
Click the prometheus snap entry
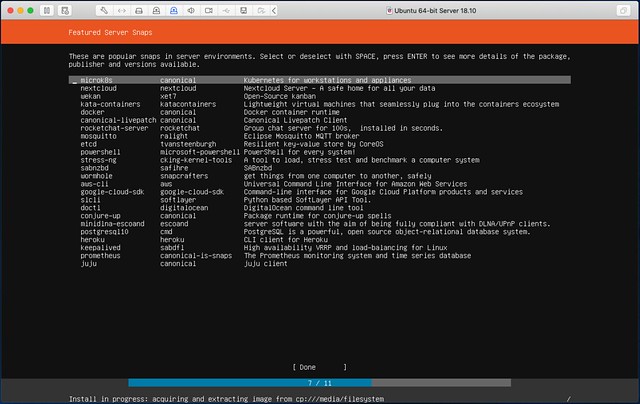coord(320,255)
